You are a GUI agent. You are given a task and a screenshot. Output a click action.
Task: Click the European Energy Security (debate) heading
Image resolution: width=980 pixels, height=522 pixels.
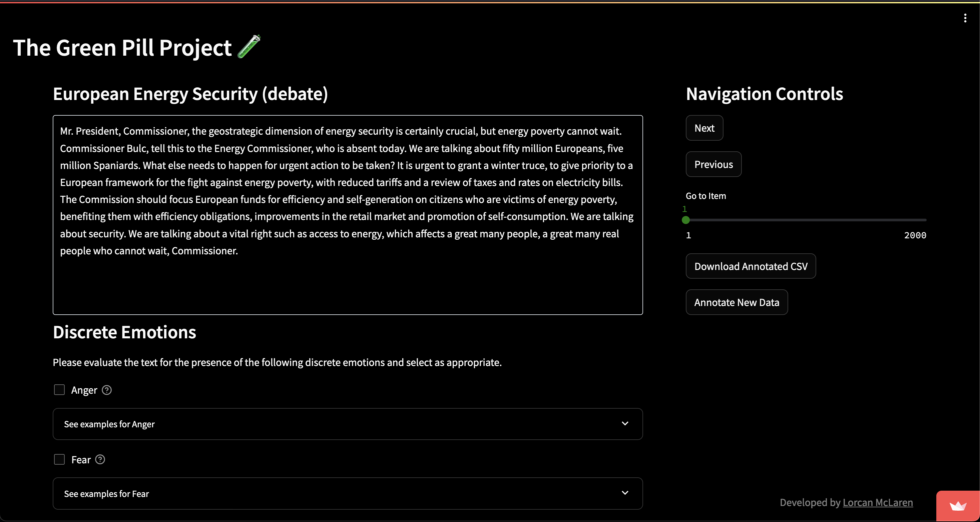[x=190, y=94]
